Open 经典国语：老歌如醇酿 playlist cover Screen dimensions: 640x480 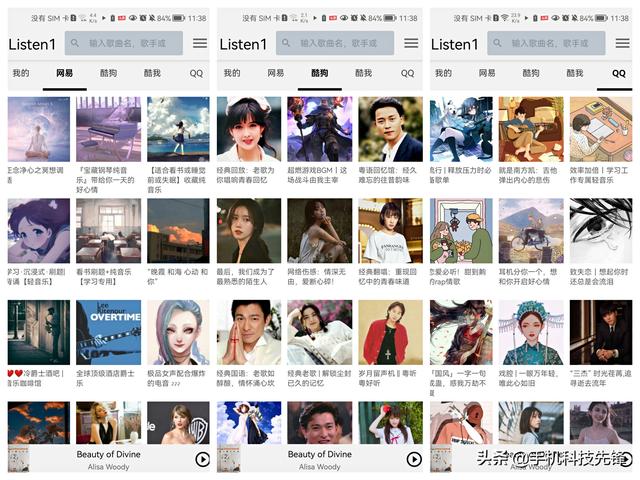(x=249, y=332)
